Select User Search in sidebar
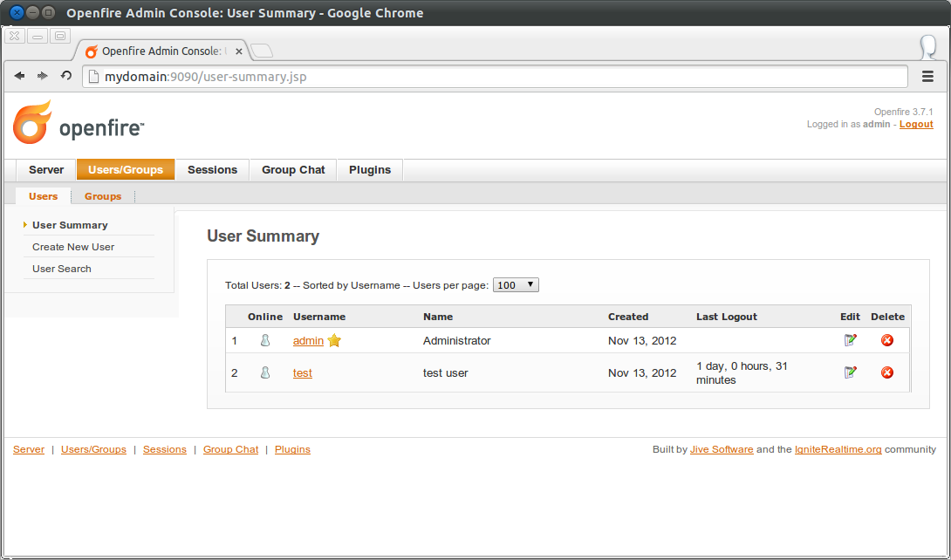The height and width of the screenshot is (560, 951). click(62, 269)
